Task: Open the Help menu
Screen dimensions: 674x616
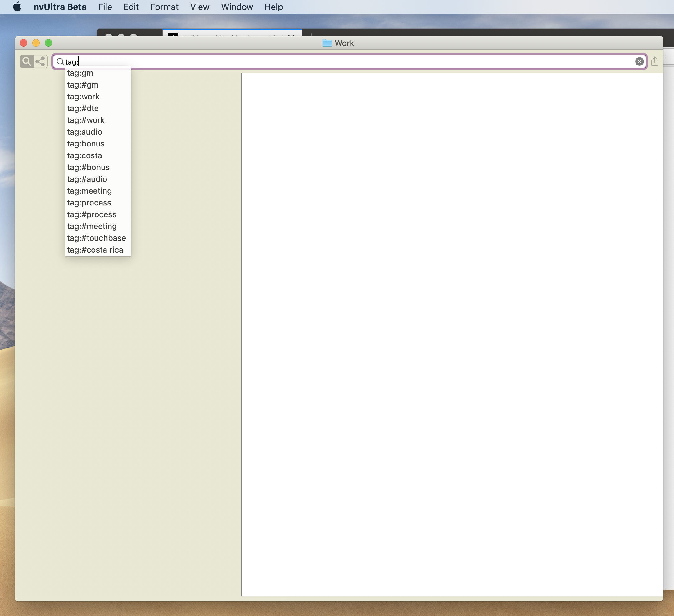Action: (x=274, y=7)
